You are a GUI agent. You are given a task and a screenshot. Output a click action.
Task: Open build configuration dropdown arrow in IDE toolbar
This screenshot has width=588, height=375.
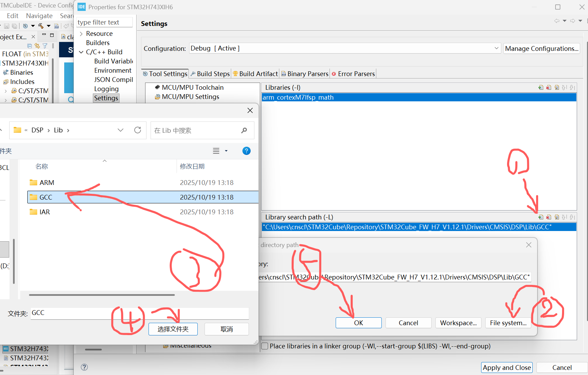pyautogui.click(x=33, y=26)
